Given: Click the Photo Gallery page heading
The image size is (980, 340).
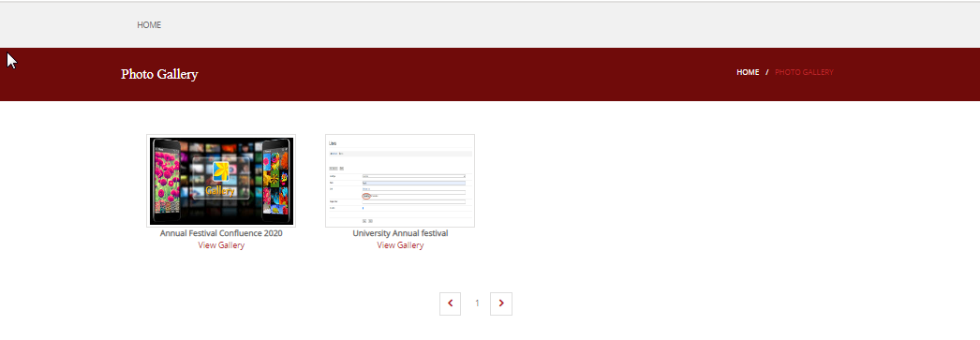Looking at the screenshot, I should [159, 74].
